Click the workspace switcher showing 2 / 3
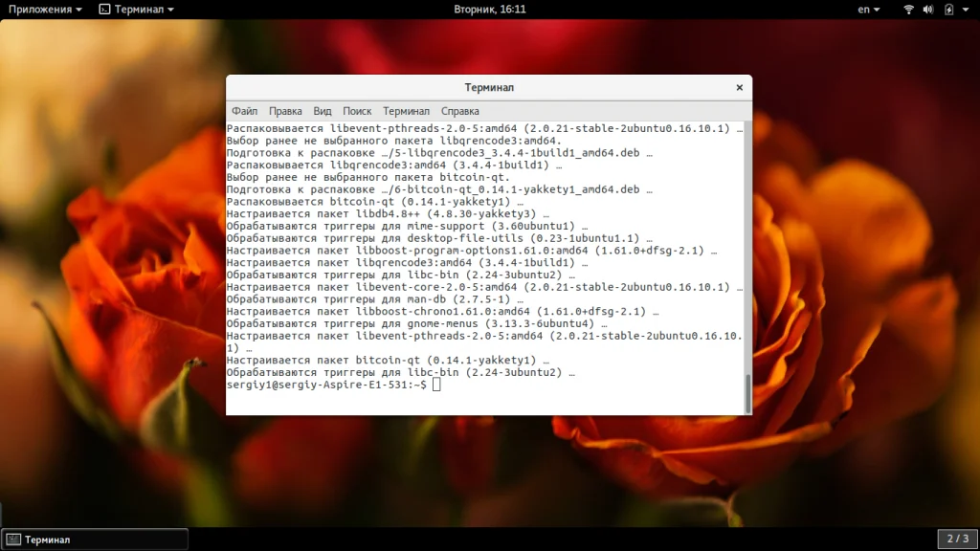This screenshot has width=980, height=551. pos(958,539)
